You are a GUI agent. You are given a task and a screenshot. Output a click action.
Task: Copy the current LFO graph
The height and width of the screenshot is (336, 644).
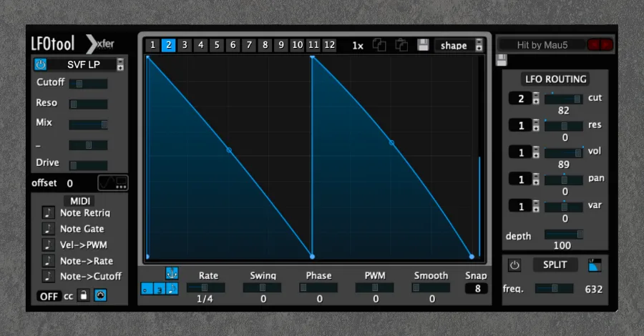(379, 45)
